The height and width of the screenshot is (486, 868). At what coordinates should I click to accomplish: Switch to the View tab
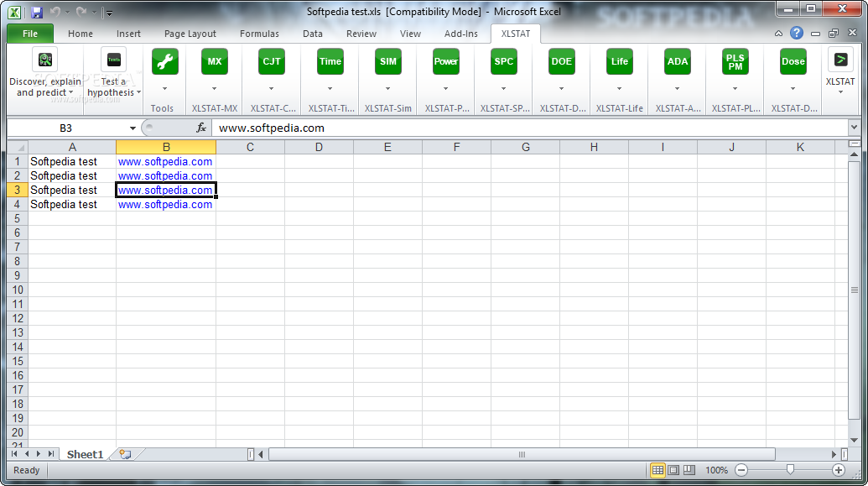[410, 34]
